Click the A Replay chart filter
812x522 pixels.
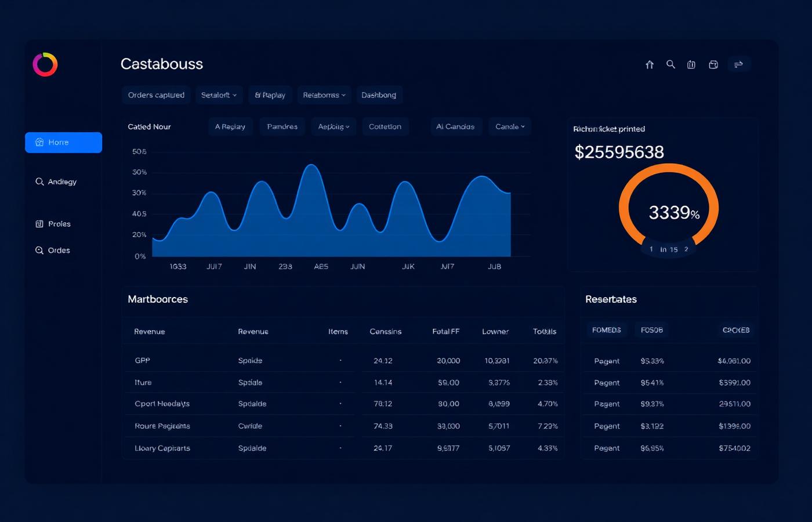pyautogui.click(x=230, y=126)
